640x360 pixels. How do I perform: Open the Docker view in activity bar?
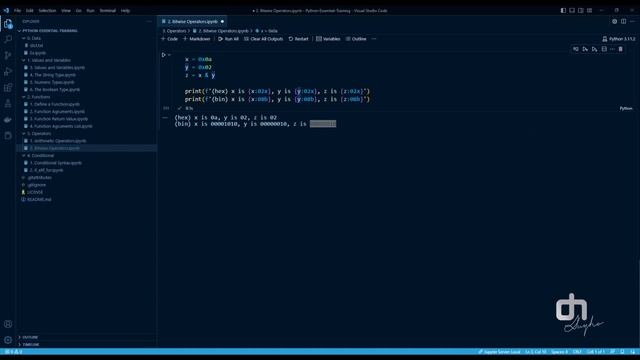[8, 120]
